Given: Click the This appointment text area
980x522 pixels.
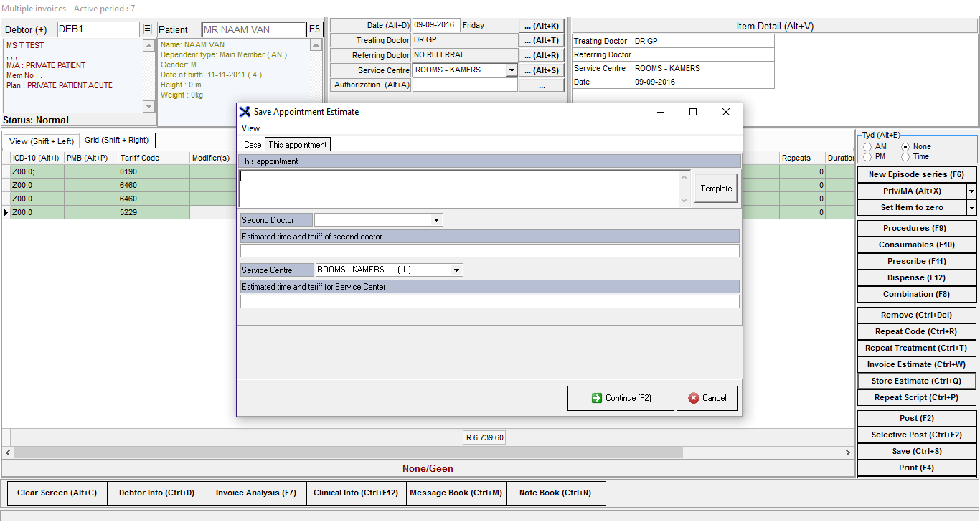Looking at the screenshot, I should click(x=459, y=188).
